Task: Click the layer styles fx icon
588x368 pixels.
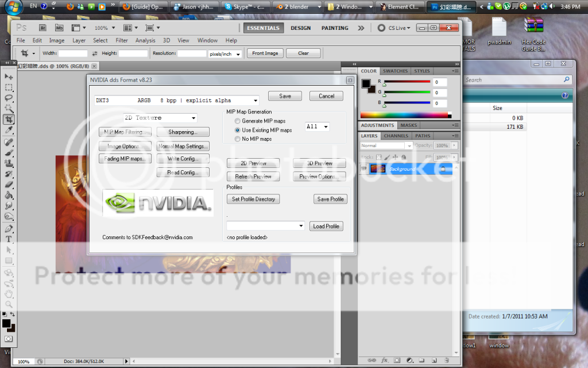Action: tap(384, 361)
